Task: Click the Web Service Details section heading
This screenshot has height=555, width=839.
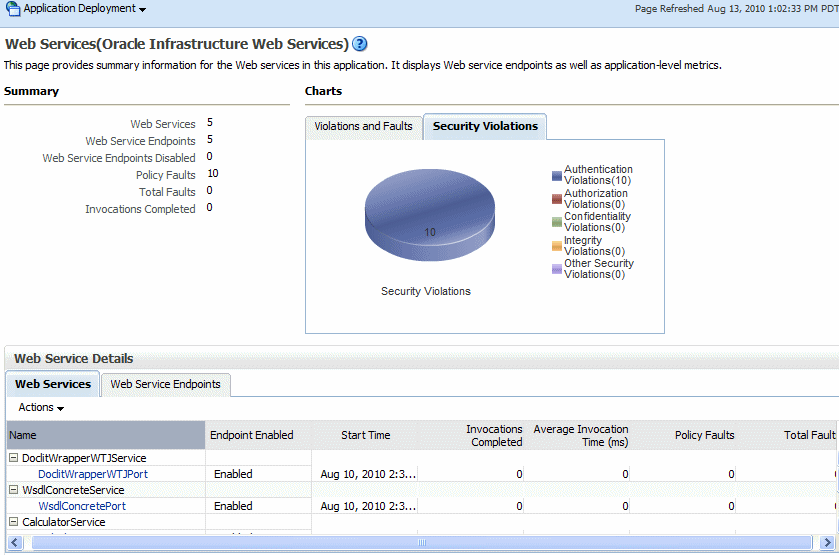Action: click(x=74, y=359)
